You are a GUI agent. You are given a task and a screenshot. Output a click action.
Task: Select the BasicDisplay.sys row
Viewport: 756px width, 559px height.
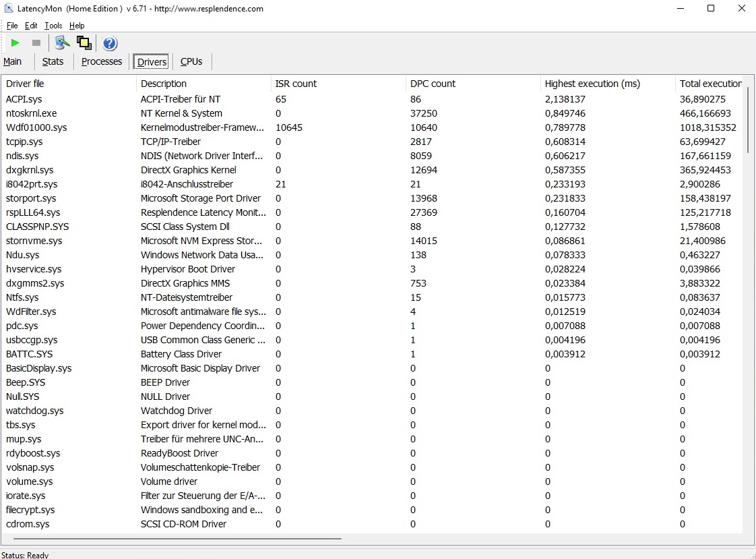coord(372,368)
